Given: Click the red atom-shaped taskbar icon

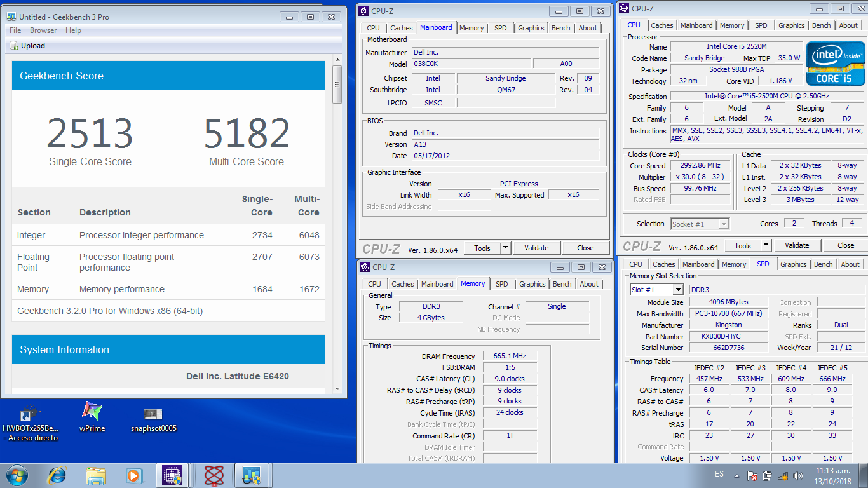Looking at the screenshot, I should click(214, 475).
